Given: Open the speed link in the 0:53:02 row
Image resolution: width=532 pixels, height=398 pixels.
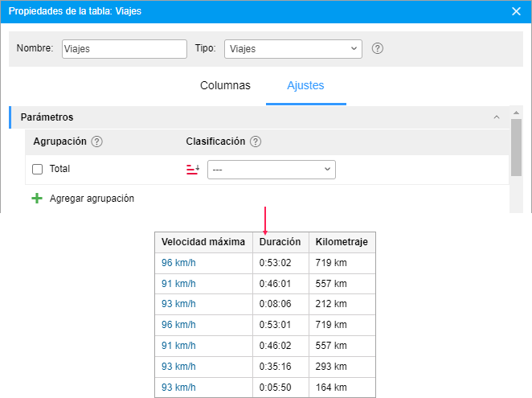Looking at the screenshot, I should coord(178,262).
